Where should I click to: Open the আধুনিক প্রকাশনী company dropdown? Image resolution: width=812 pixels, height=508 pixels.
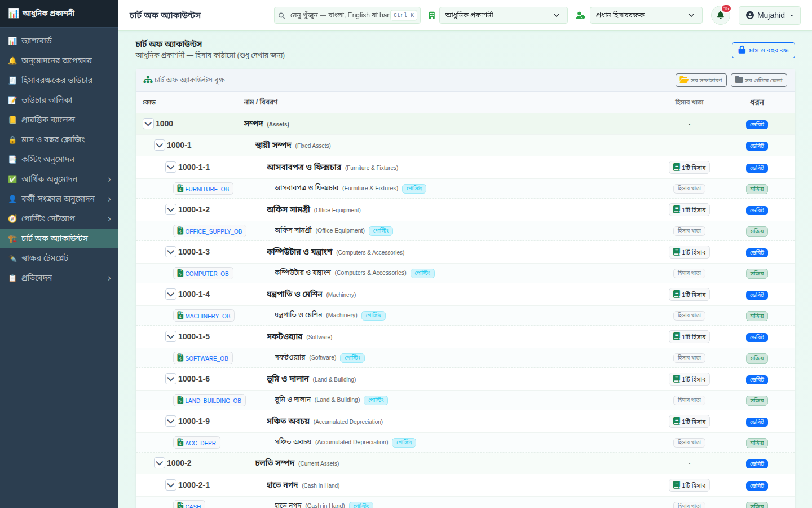coord(503,15)
